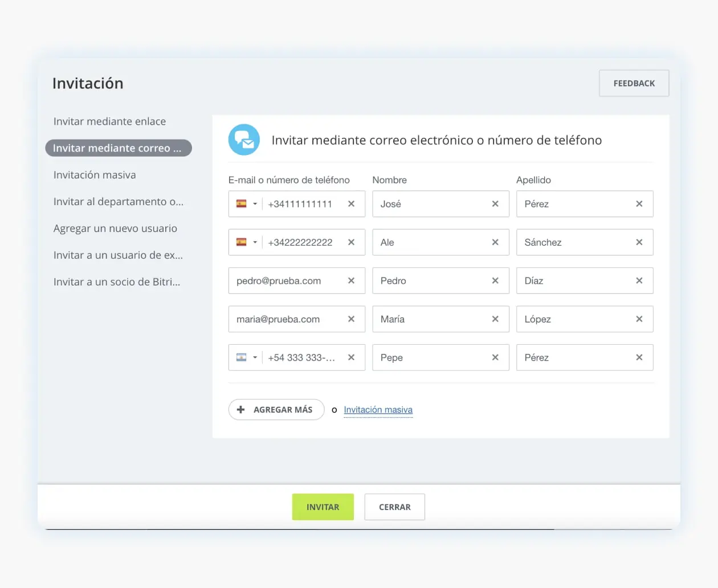Clear the José name field
Image resolution: width=718 pixels, height=588 pixels.
(495, 204)
